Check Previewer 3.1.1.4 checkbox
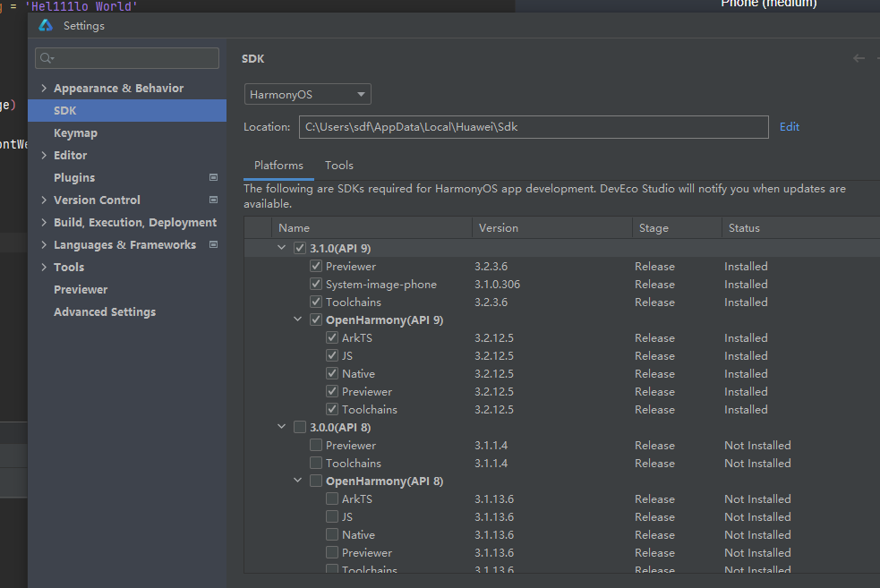880x588 pixels. (316, 446)
